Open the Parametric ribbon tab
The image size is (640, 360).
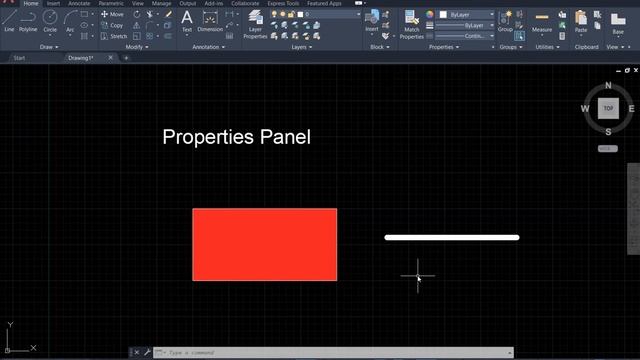[111, 3]
